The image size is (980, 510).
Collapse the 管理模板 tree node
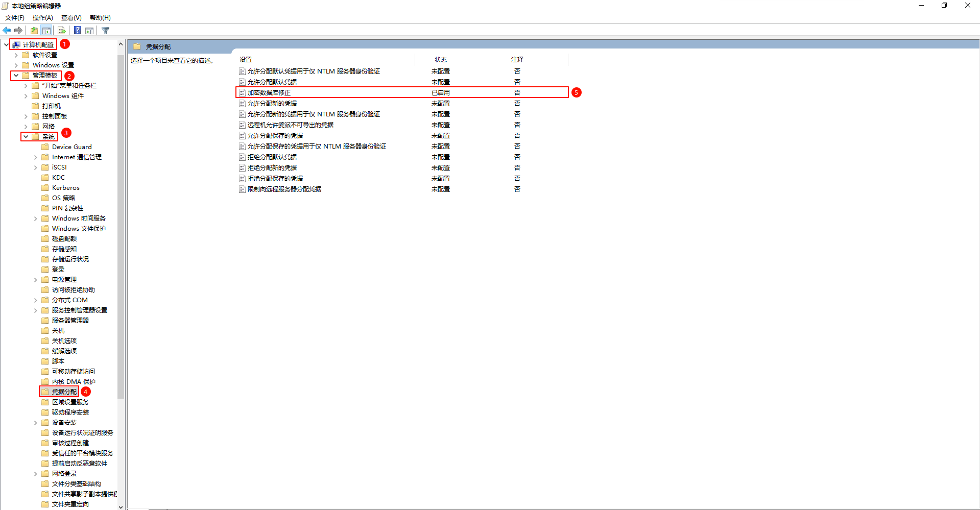16,76
